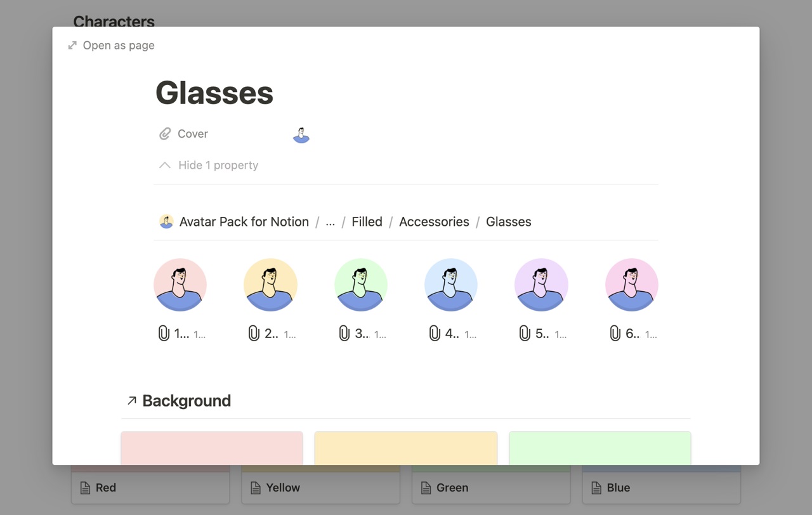The image size is (812, 515).
Task: Select the green background avatar image
Action: (x=361, y=285)
